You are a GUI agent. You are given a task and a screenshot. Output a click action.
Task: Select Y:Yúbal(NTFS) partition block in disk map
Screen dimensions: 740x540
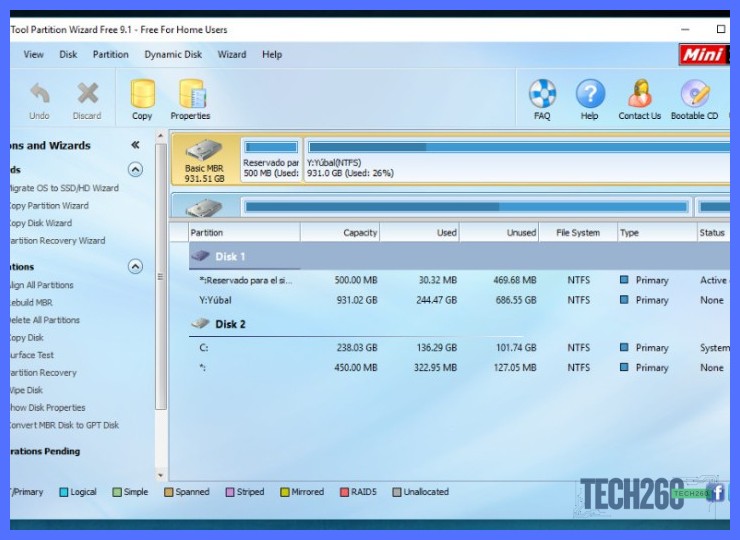click(517, 159)
